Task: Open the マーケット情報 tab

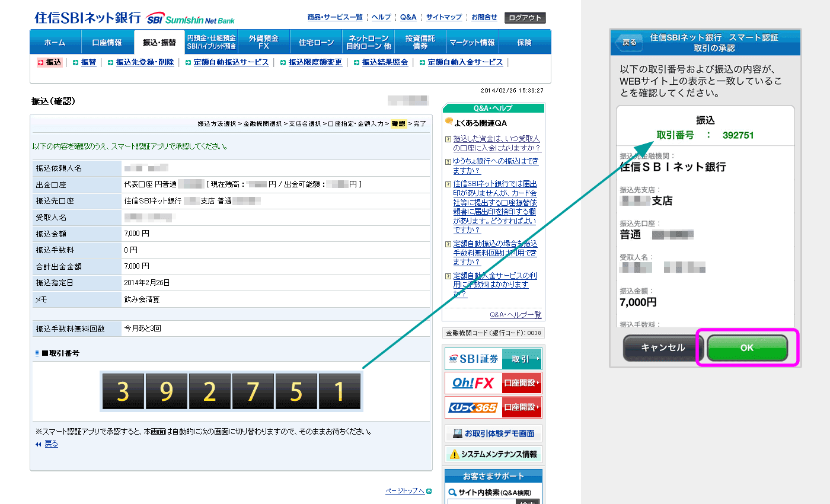Action: (473, 43)
